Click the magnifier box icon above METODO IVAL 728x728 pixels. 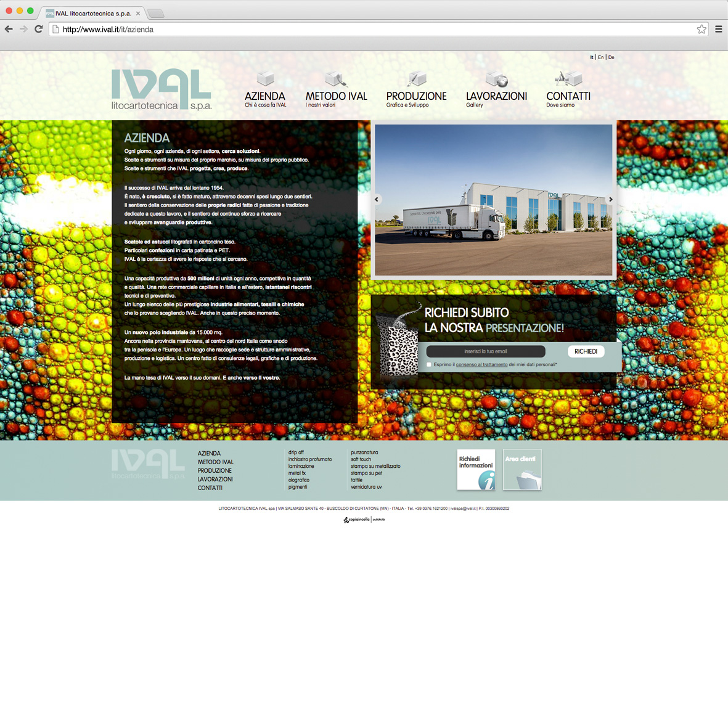point(336,78)
